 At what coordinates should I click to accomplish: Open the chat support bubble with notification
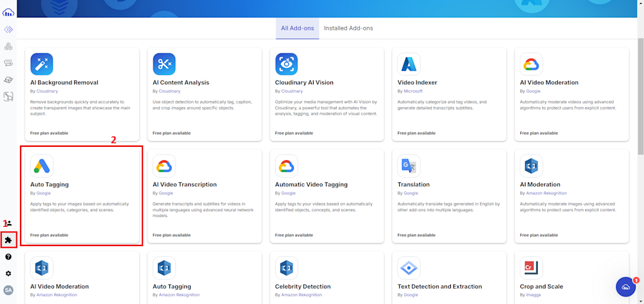tap(626, 287)
